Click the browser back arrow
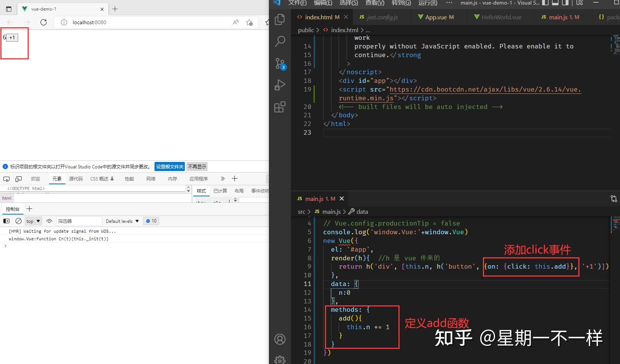This screenshot has height=364, width=620. (x=10, y=22)
